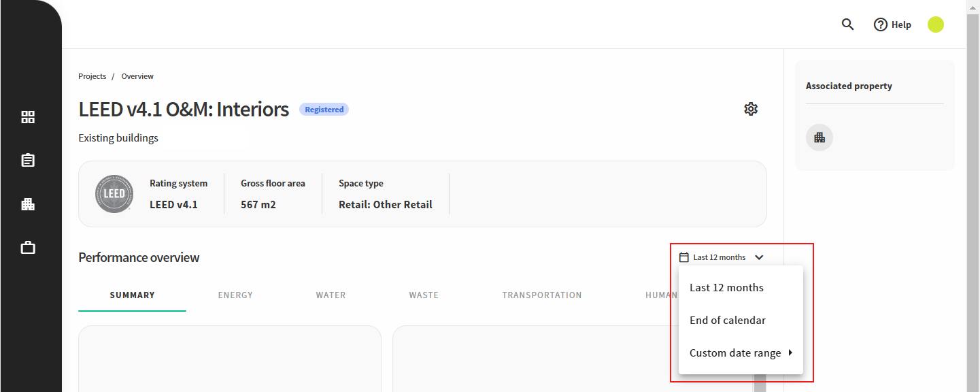Image resolution: width=980 pixels, height=392 pixels.
Task: Click the page vertical scrollbar
Action: point(973,196)
